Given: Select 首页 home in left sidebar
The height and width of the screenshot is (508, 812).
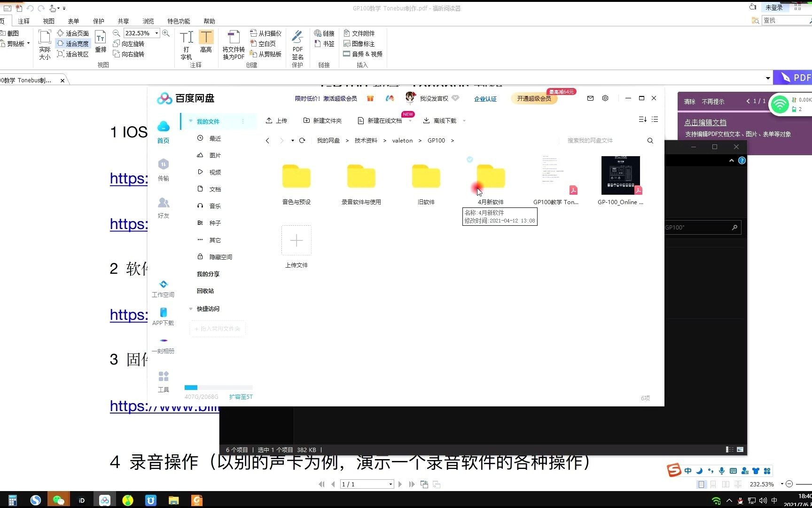Looking at the screenshot, I should (163, 132).
